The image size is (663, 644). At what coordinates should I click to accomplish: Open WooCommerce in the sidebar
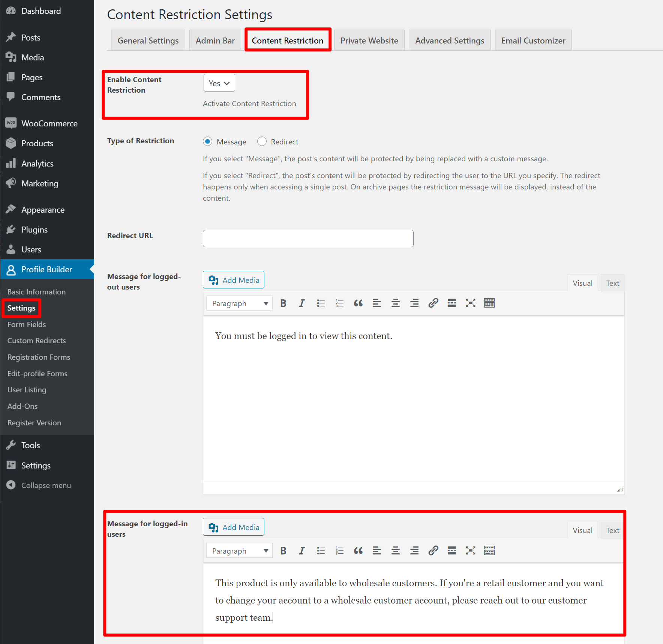(47, 123)
